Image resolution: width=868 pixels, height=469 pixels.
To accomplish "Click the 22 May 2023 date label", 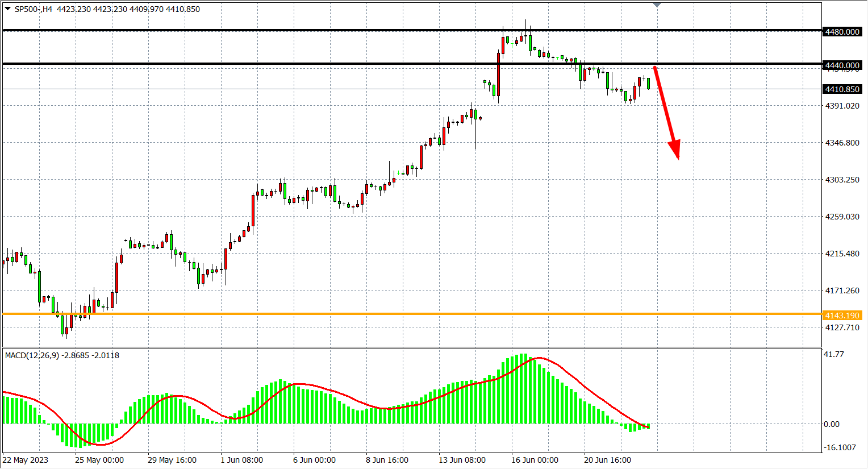I will [x=26, y=460].
